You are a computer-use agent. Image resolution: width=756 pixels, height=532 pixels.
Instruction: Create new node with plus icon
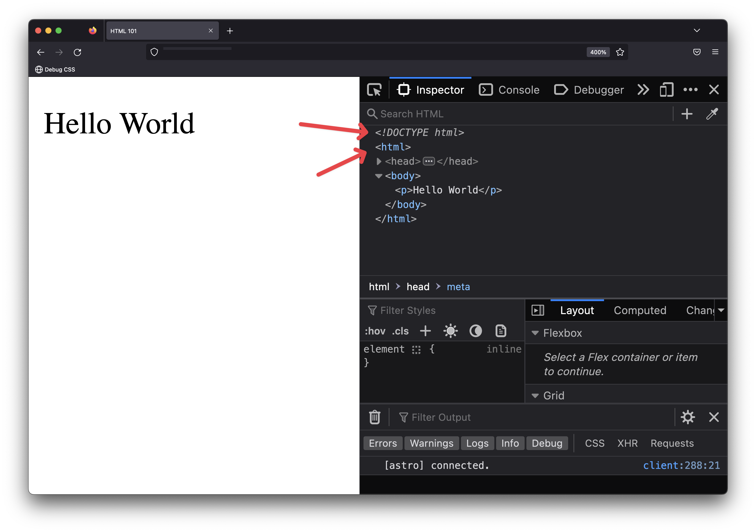[687, 114]
